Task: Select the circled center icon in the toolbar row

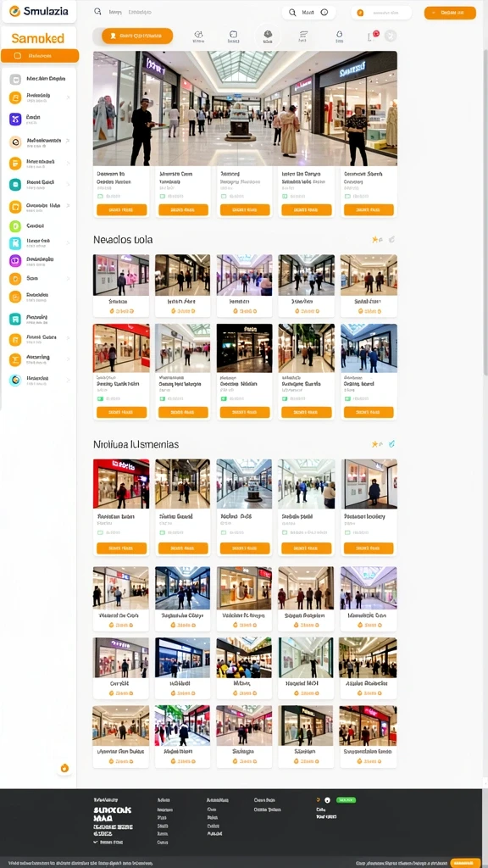Action: 268,36
